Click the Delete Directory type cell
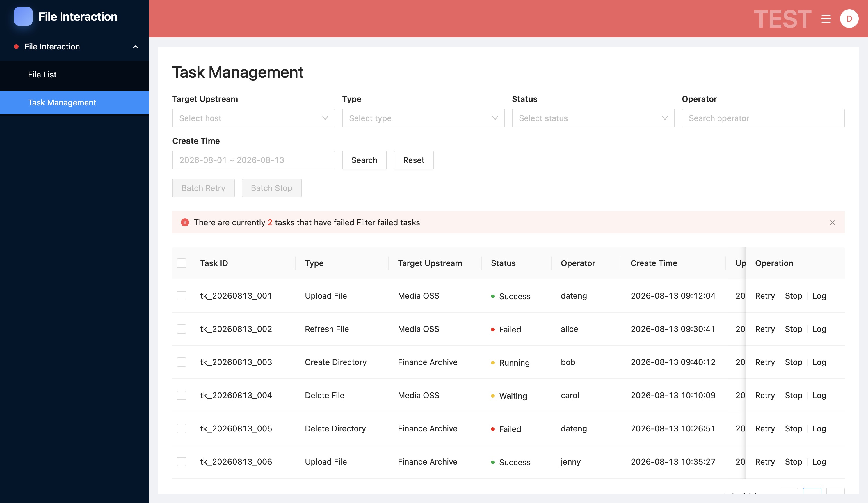The width and height of the screenshot is (868, 503). tap(335, 428)
